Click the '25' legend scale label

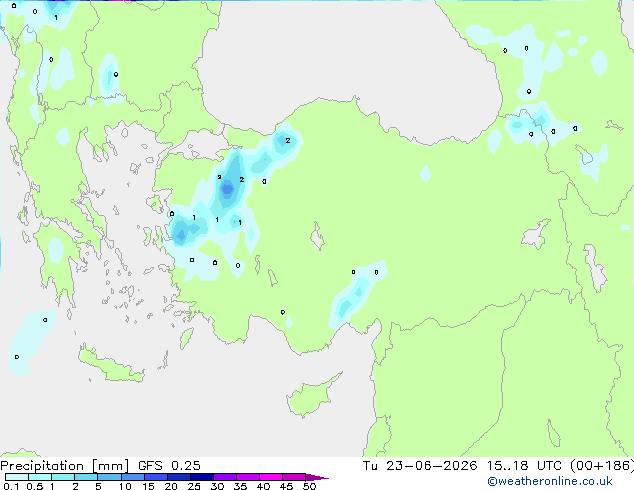[194, 486]
